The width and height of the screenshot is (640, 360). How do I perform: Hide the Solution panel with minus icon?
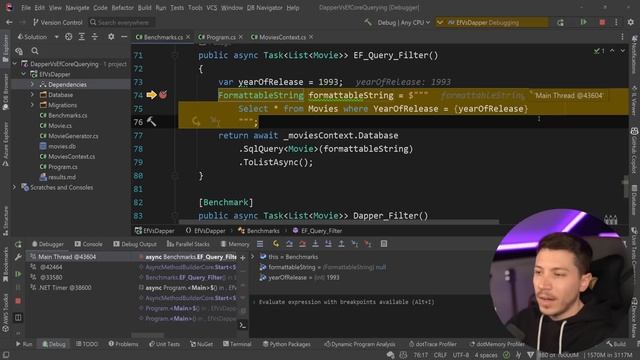(124, 37)
